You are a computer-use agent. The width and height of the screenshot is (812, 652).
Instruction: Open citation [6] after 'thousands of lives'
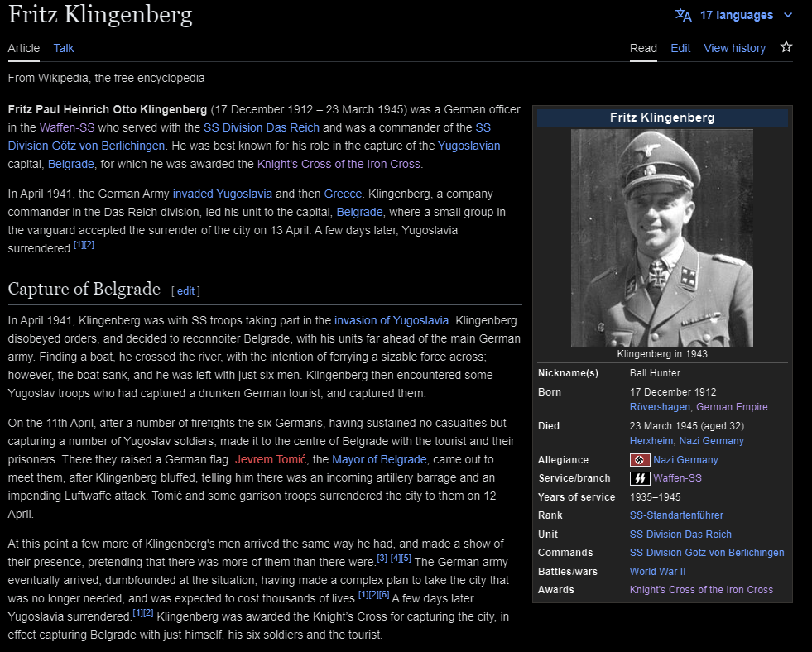click(x=384, y=594)
